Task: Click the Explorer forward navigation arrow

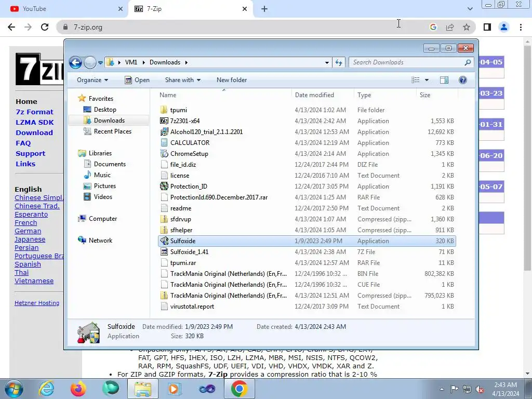Action: [x=90, y=62]
